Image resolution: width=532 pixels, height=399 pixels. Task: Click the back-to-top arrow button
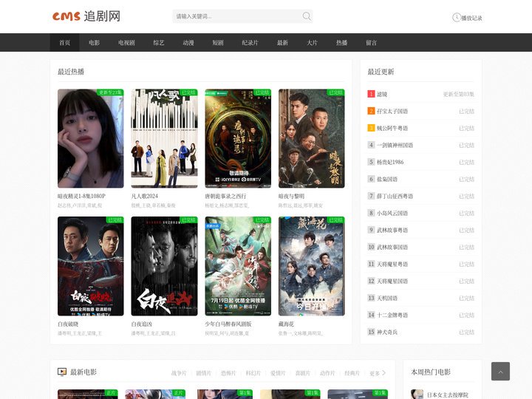click(x=500, y=371)
